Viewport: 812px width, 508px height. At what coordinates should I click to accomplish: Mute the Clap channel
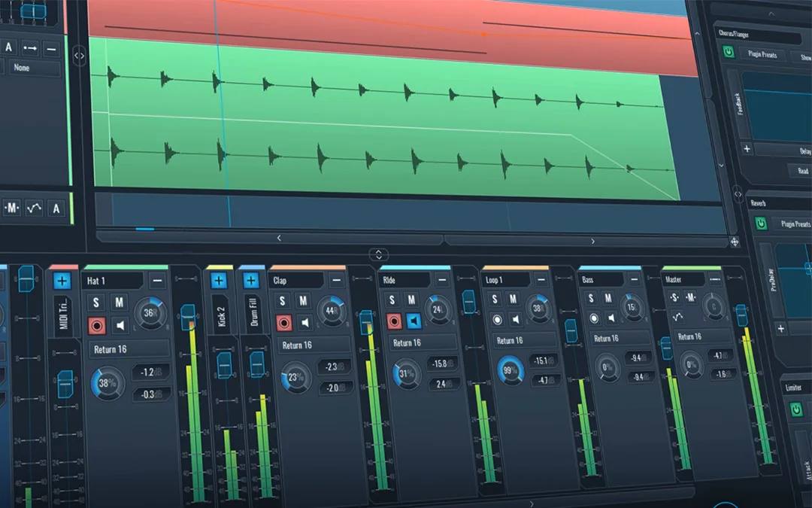click(303, 300)
